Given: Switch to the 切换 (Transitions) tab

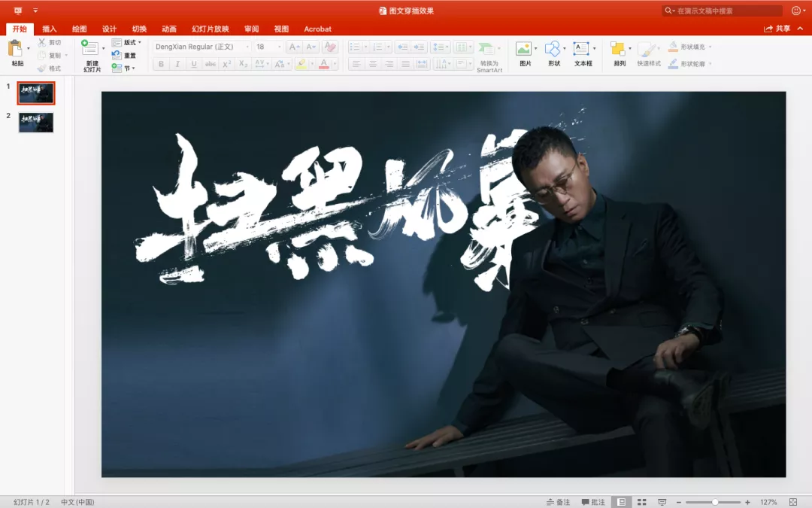Looking at the screenshot, I should (x=139, y=29).
